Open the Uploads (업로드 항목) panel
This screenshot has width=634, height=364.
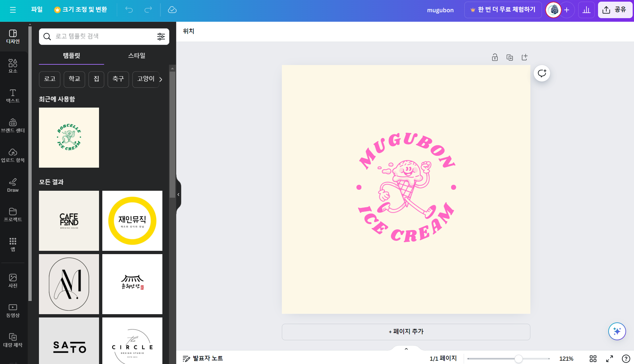(x=13, y=155)
